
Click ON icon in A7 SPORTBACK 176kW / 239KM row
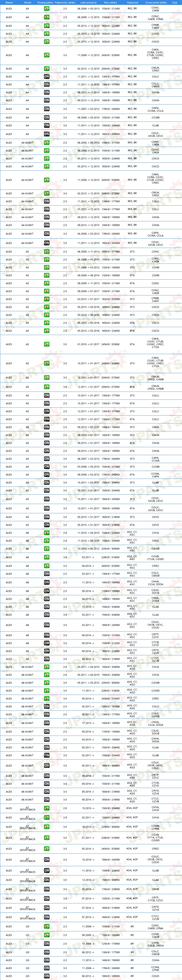(x=47, y=889)
